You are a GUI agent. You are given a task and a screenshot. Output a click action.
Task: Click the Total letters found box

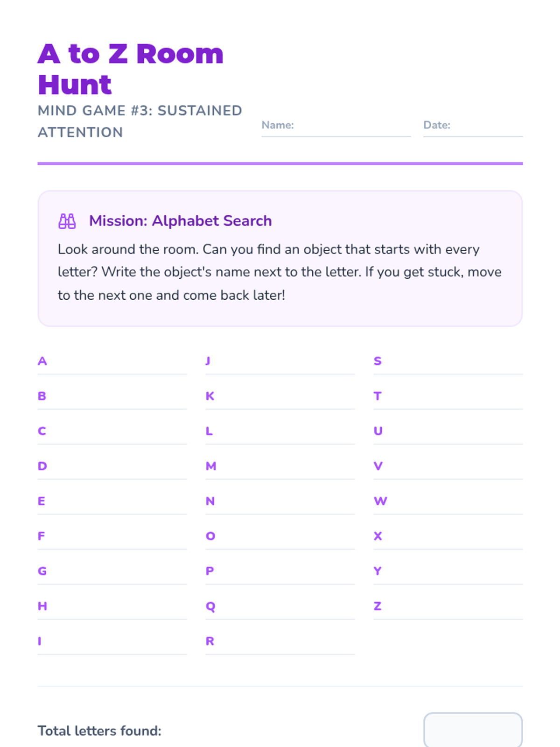coord(472,730)
